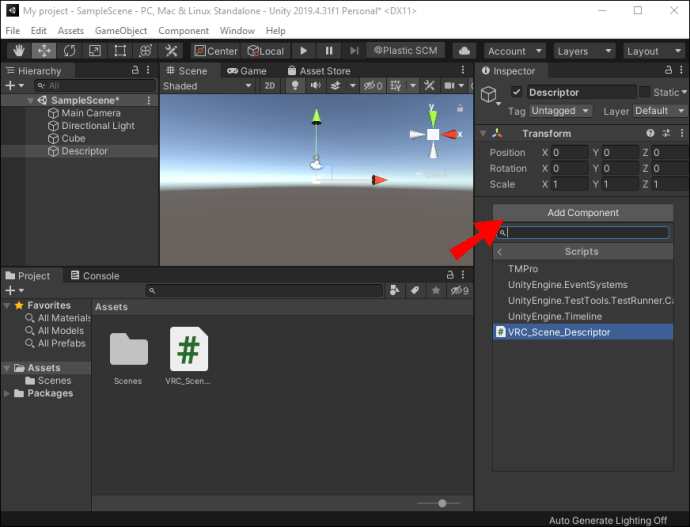Select the Hand tool
This screenshot has width=690, height=527.
(x=18, y=51)
